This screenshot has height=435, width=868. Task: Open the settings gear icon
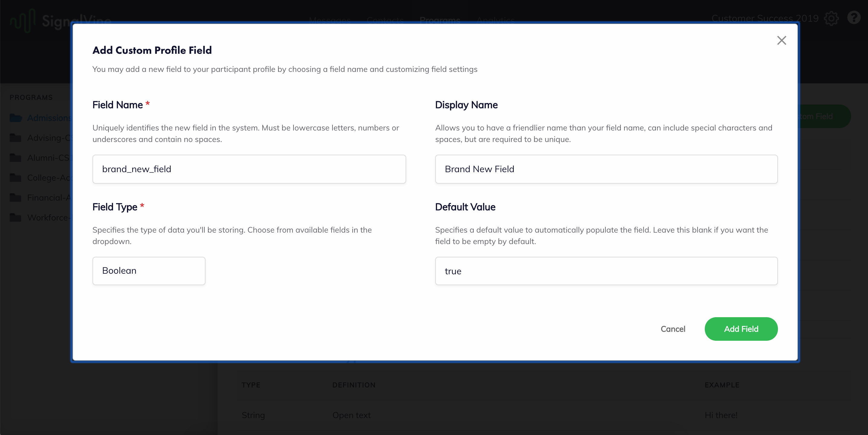pos(831,18)
